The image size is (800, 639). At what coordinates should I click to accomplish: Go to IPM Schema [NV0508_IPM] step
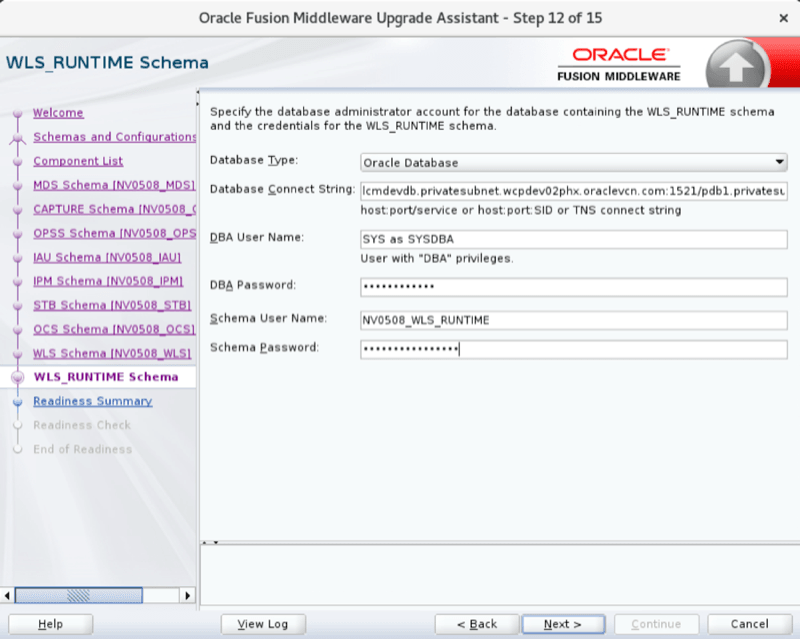(108, 281)
